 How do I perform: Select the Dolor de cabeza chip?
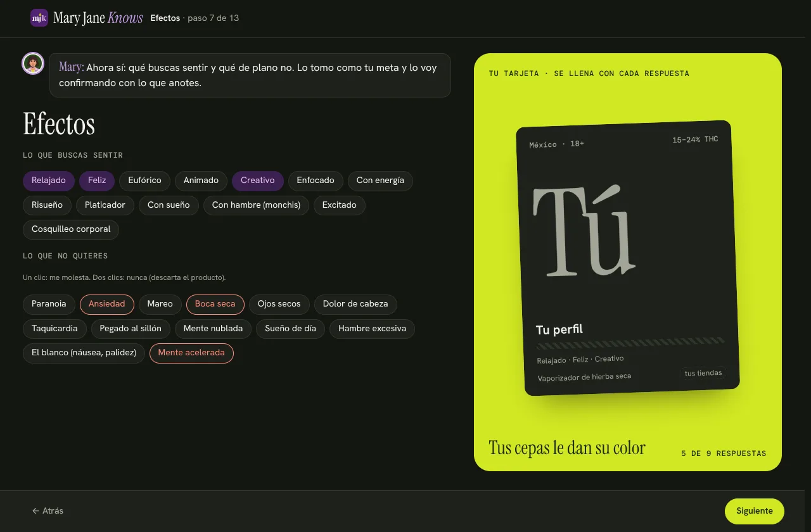point(355,304)
